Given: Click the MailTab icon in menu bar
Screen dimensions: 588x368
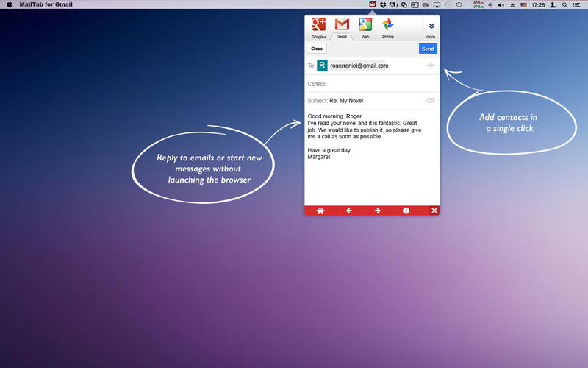Looking at the screenshot, I should 372,4.
